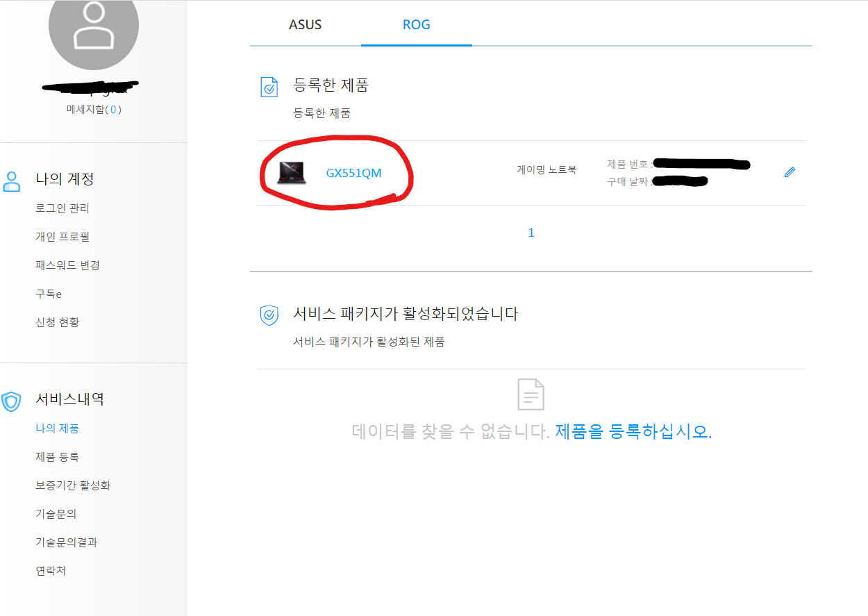Screen dimensions: 868x616
Task: Click the empty data document icon
Action: (531, 394)
